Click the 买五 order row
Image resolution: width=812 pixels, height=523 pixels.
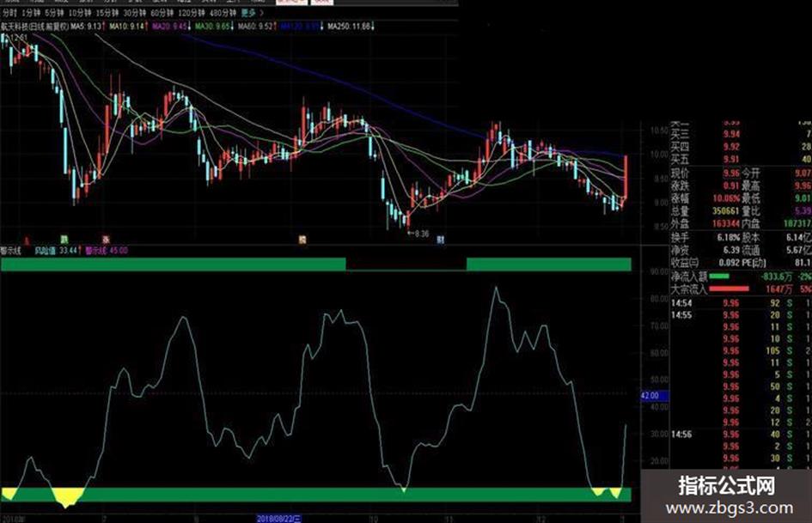[x=741, y=160]
